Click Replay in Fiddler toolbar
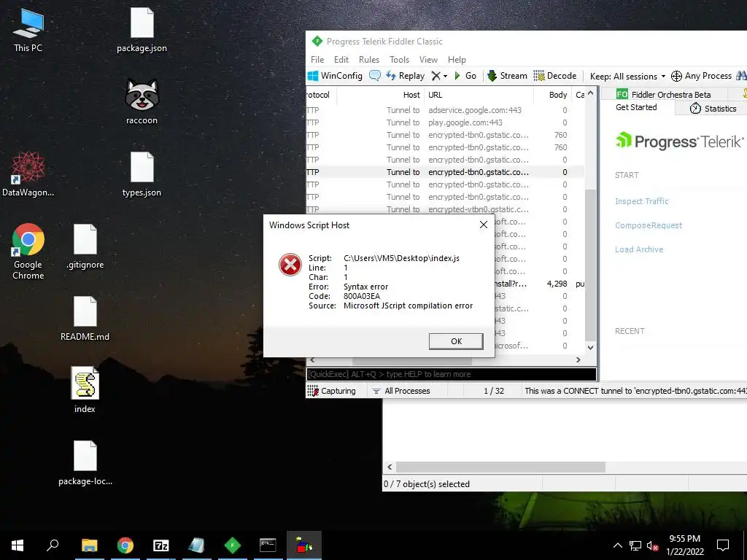Screen dimensions: 747x560 [405, 76]
